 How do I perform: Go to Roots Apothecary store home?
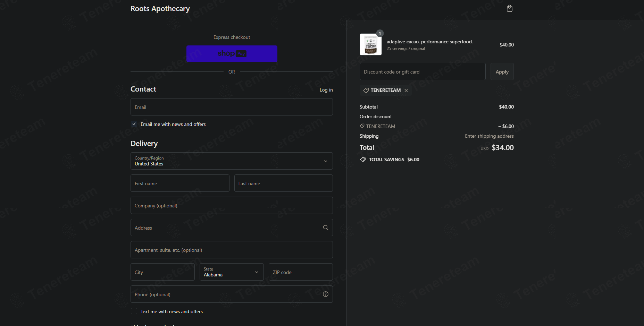click(x=160, y=9)
